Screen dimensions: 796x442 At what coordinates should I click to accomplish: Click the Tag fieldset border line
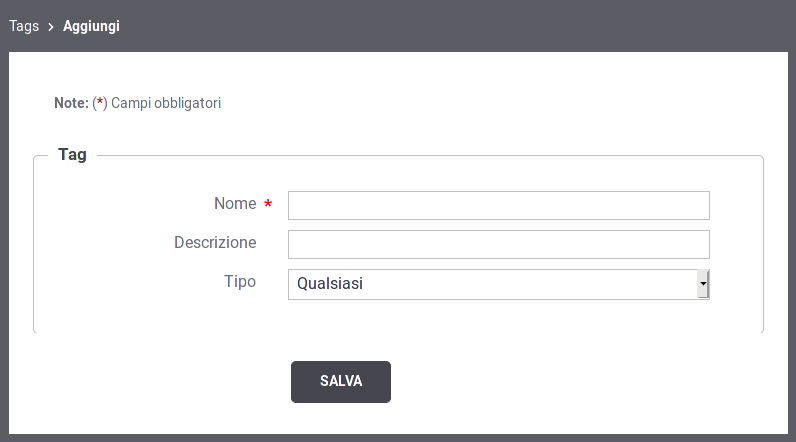429,156
